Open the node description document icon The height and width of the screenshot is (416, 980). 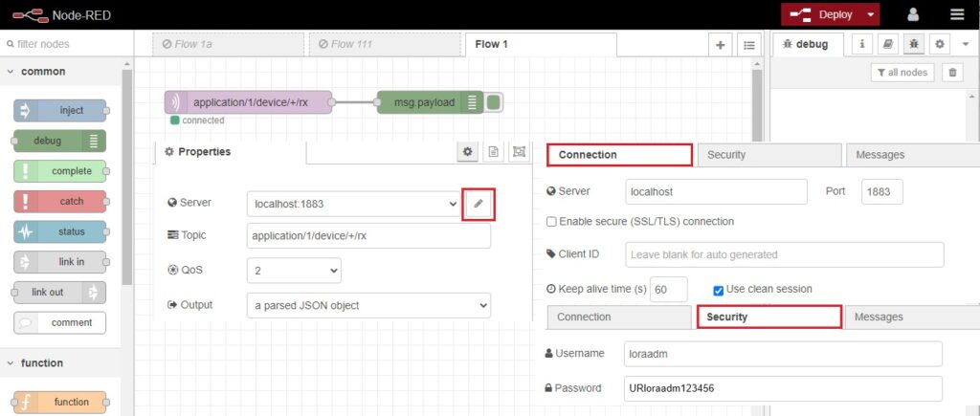(493, 151)
